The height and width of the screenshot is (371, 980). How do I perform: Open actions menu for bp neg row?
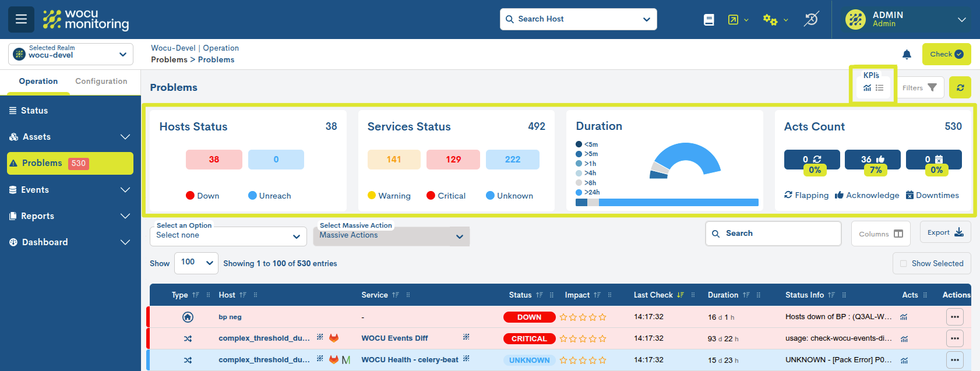(x=954, y=317)
